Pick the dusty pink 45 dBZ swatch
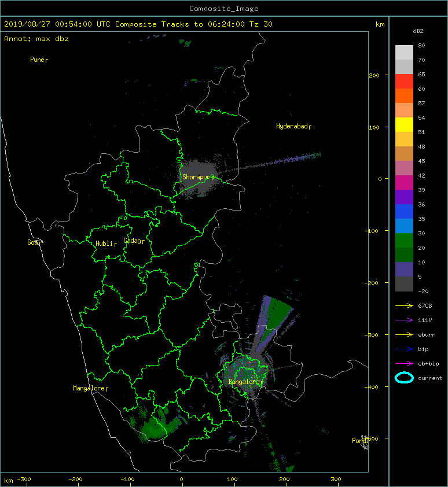Viewport: 448px width, 487px height. click(x=404, y=168)
